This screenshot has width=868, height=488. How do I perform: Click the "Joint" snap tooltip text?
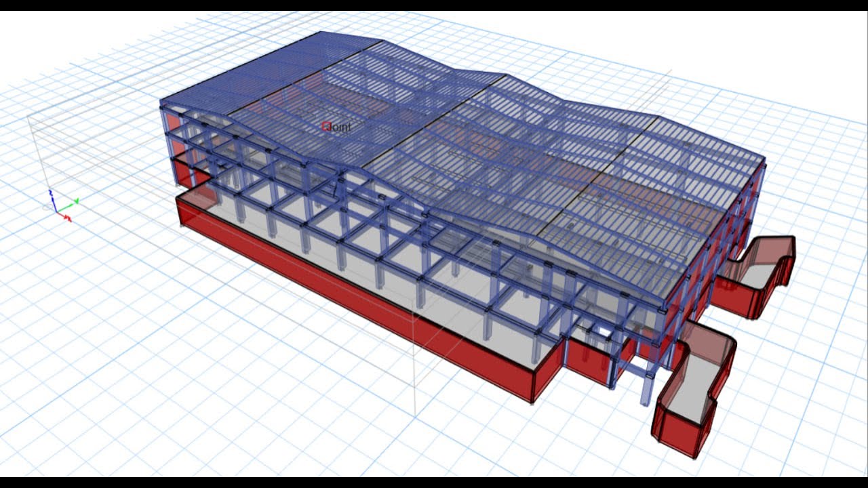coord(339,127)
